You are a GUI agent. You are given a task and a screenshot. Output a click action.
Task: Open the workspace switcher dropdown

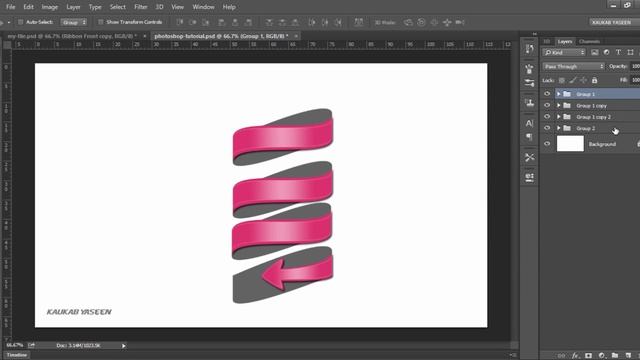614,22
